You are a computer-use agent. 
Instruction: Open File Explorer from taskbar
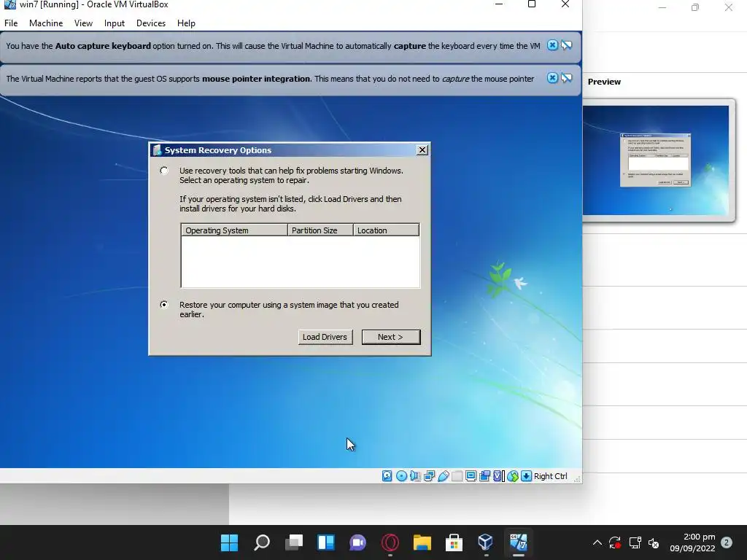coord(422,542)
